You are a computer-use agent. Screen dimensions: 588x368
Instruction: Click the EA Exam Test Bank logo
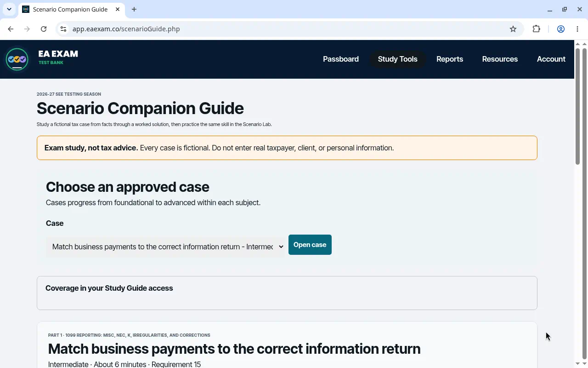(x=42, y=59)
